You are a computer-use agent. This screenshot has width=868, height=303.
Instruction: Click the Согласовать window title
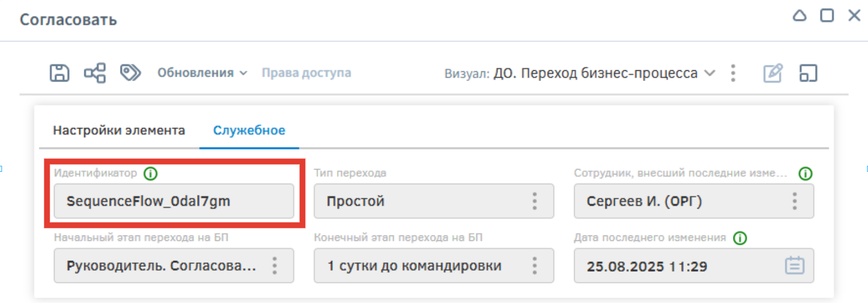pyautogui.click(x=69, y=20)
